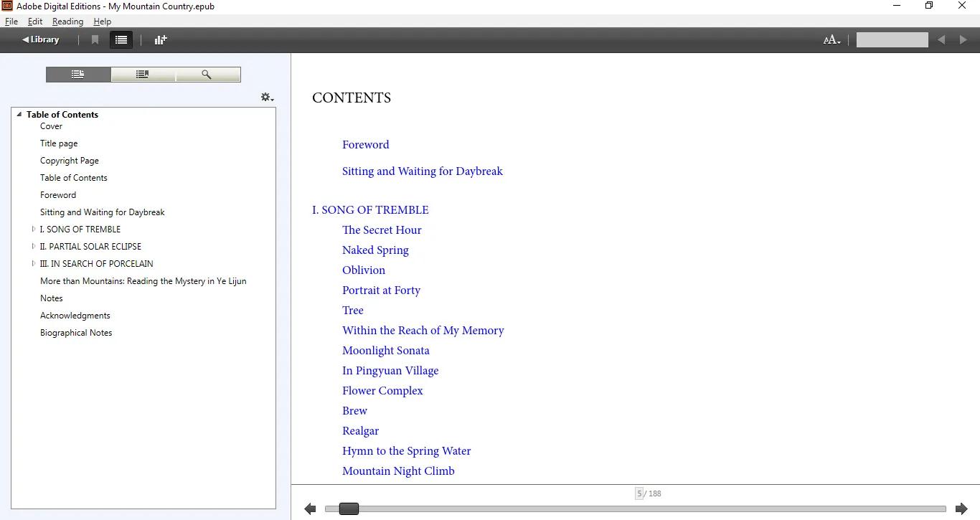
Task: Go to the next page with right arrow
Action: click(x=962, y=509)
